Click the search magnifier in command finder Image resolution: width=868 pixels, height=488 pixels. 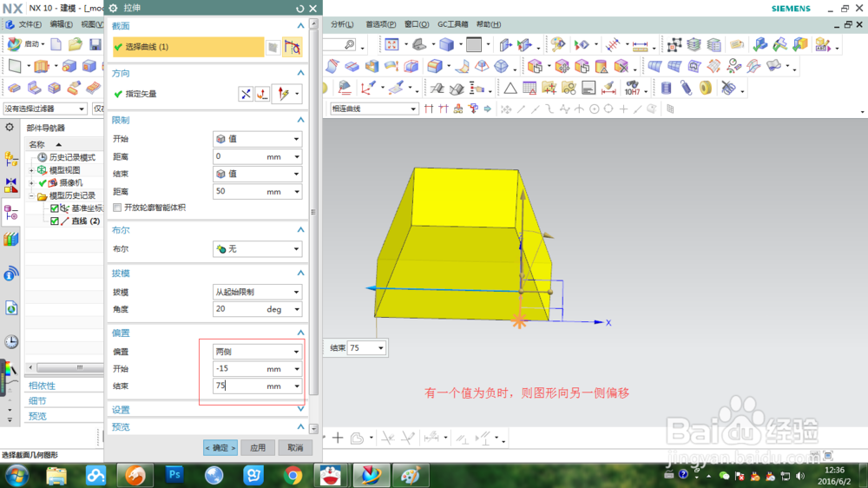tap(349, 44)
